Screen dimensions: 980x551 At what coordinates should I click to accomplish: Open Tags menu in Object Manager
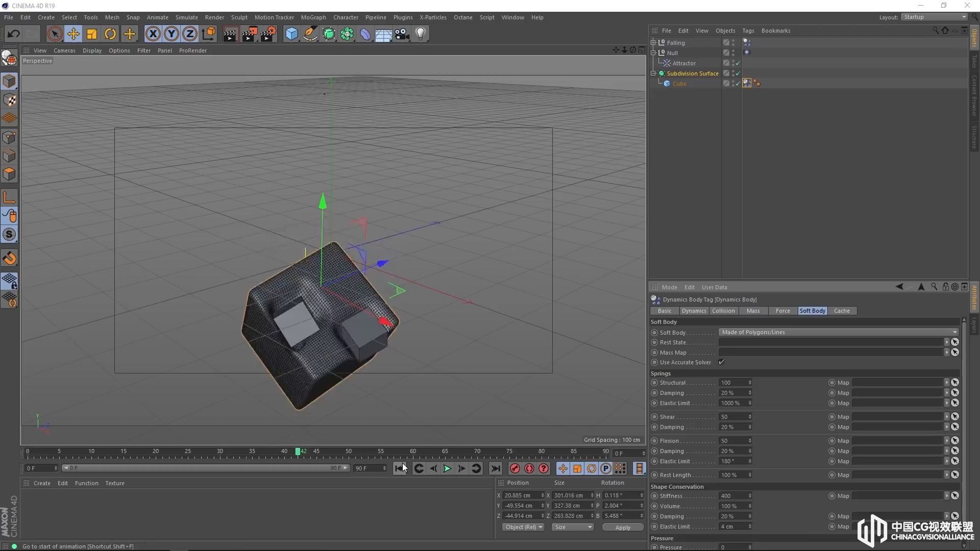click(748, 31)
